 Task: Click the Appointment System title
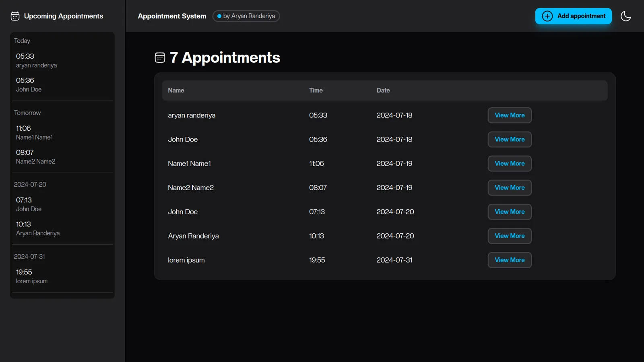(172, 16)
